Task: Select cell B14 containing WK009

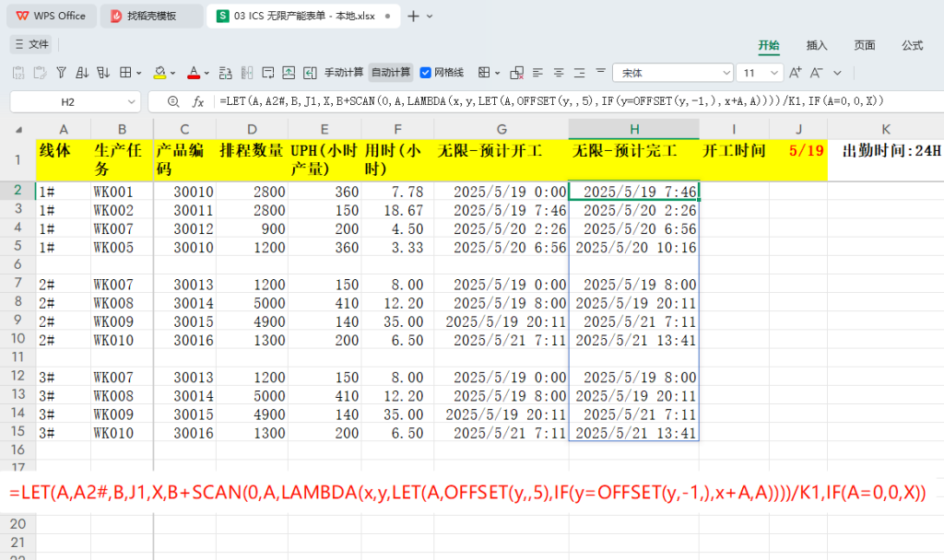Action: pyautogui.click(x=123, y=414)
